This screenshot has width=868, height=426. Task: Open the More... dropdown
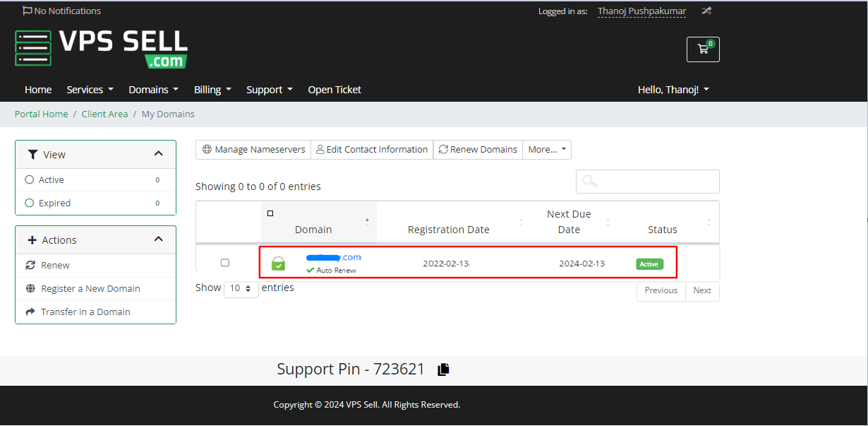tap(547, 150)
